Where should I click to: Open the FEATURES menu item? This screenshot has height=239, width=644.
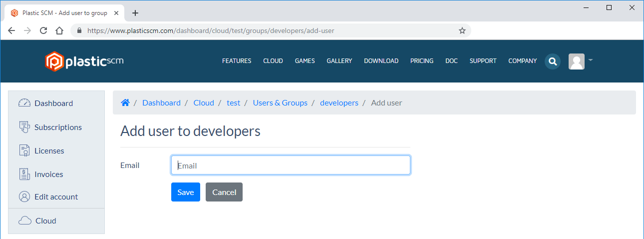click(237, 61)
